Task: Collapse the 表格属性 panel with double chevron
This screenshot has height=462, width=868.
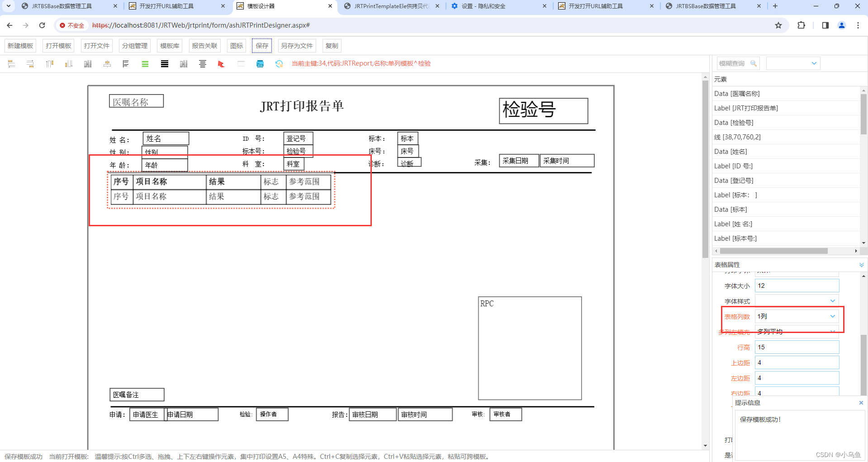Action: [861, 265]
